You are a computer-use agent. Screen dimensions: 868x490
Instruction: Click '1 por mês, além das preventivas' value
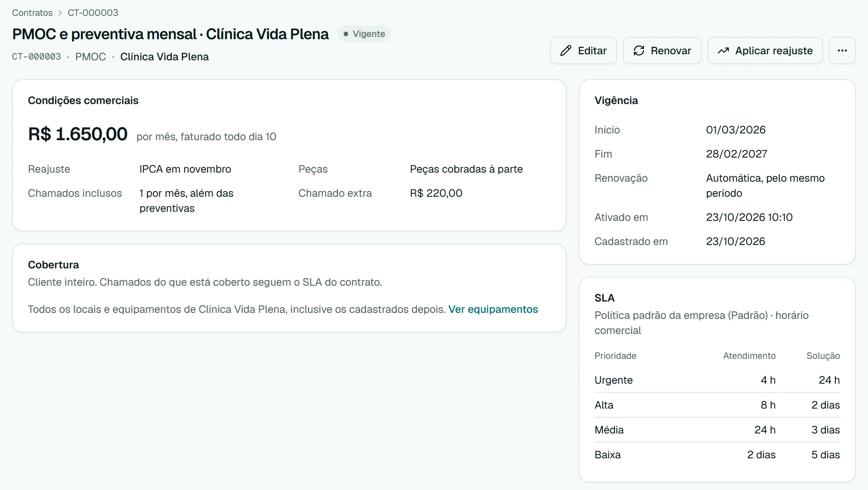[x=186, y=201]
